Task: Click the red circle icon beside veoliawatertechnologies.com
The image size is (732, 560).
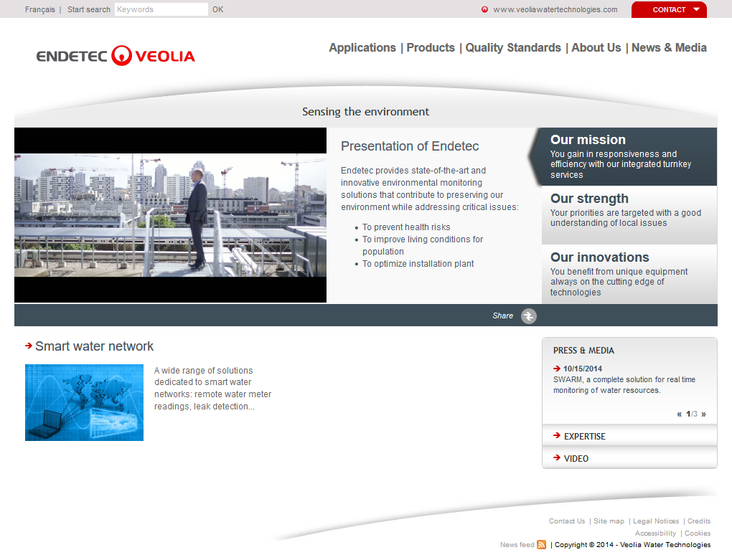Action: coord(484,9)
